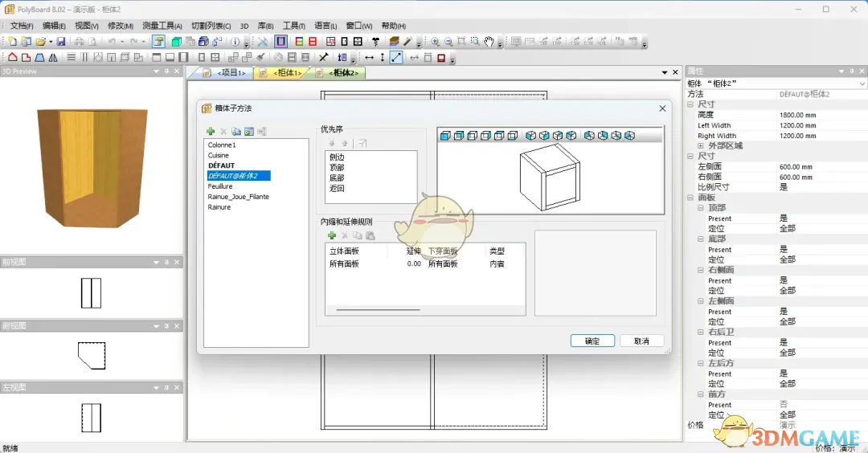Click the horizontal double-arrow dimension icon
The width and height of the screenshot is (868, 453).
tap(369, 57)
